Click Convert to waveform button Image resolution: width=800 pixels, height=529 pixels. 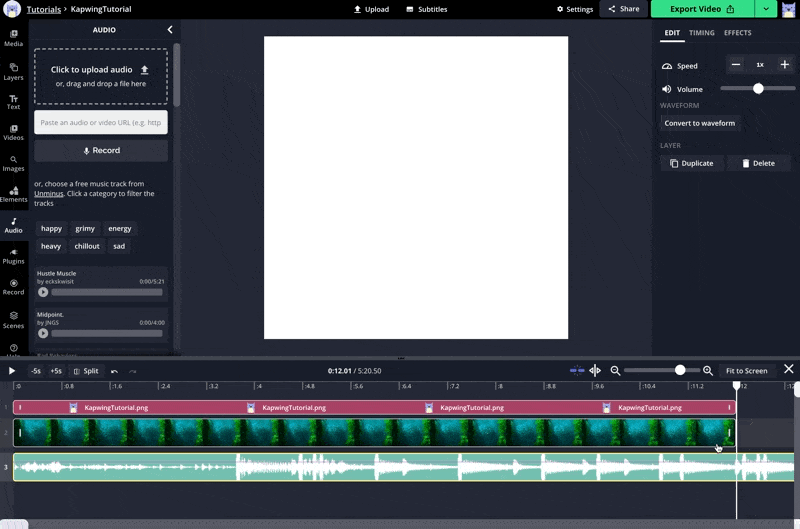(700, 123)
